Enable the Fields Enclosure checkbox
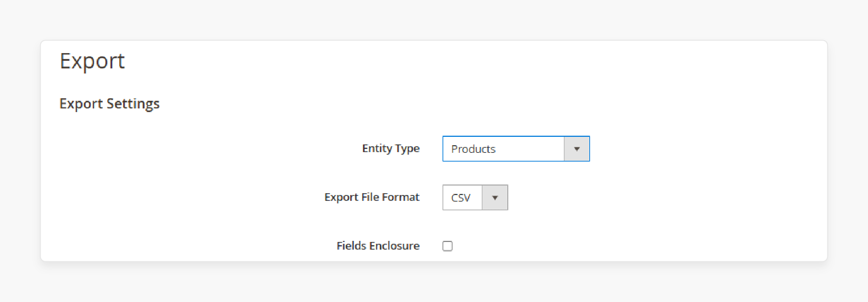The width and height of the screenshot is (868, 302). click(448, 246)
